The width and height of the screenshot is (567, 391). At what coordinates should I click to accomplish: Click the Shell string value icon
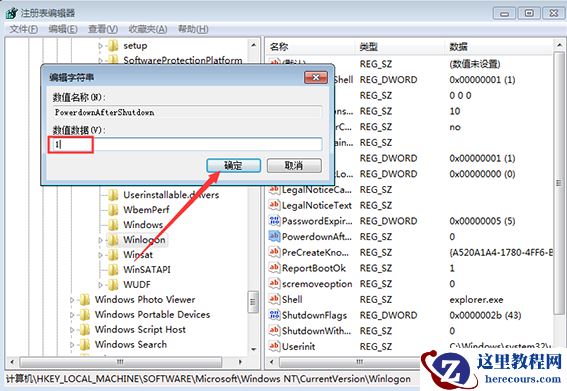pyautogui.click(x=274, y=299)
